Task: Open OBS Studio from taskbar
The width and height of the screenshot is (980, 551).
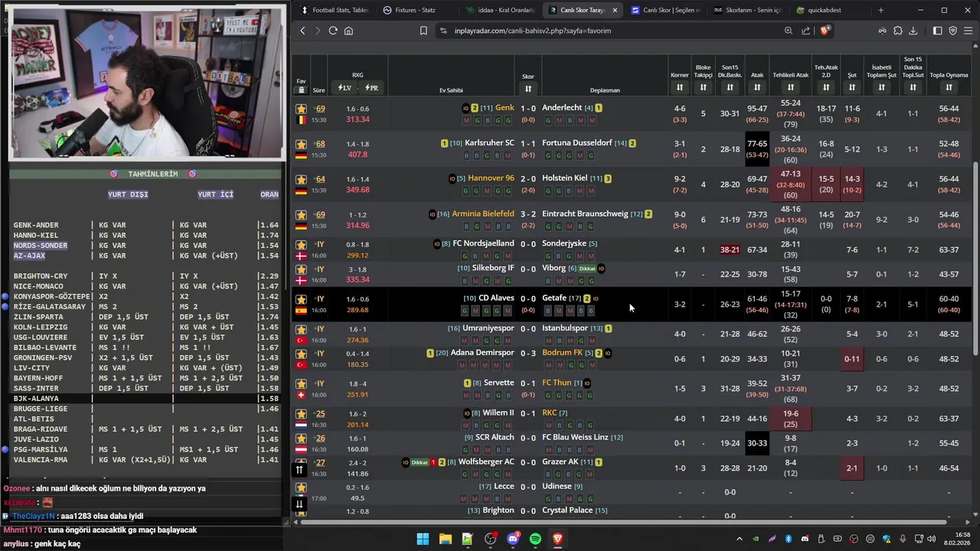Action: click(x=490, y=539)
